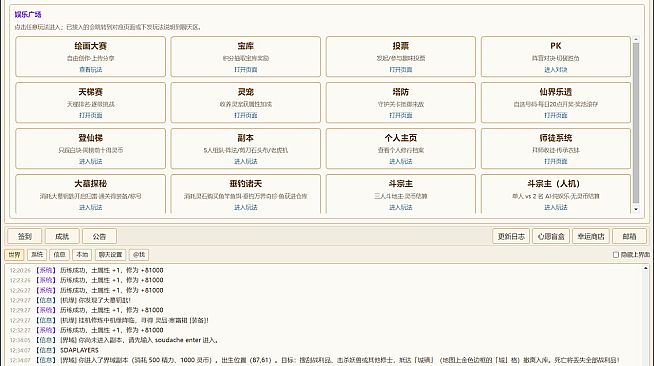Click 打开页面 link under 师徒系统

[556, 161]
